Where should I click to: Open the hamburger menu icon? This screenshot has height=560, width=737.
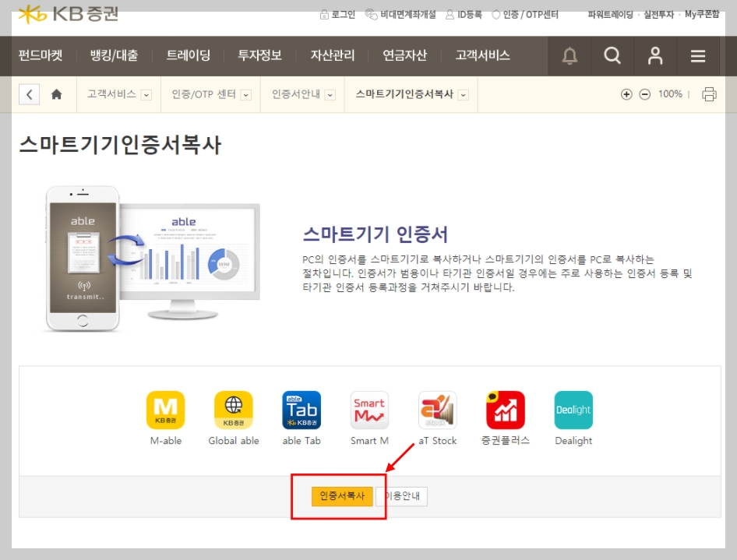698,55
